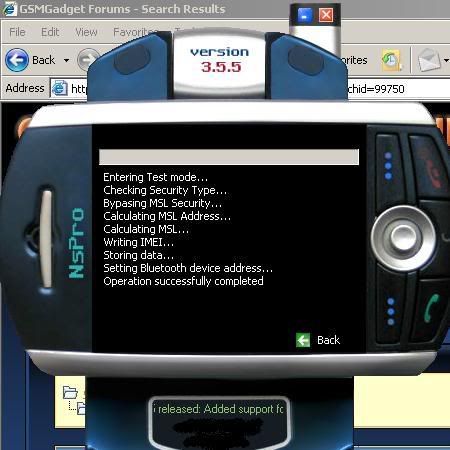Screen dimensions: 450x450
Task: Select the Back label on NSPro screen
Action: click(x=328, y=340)
